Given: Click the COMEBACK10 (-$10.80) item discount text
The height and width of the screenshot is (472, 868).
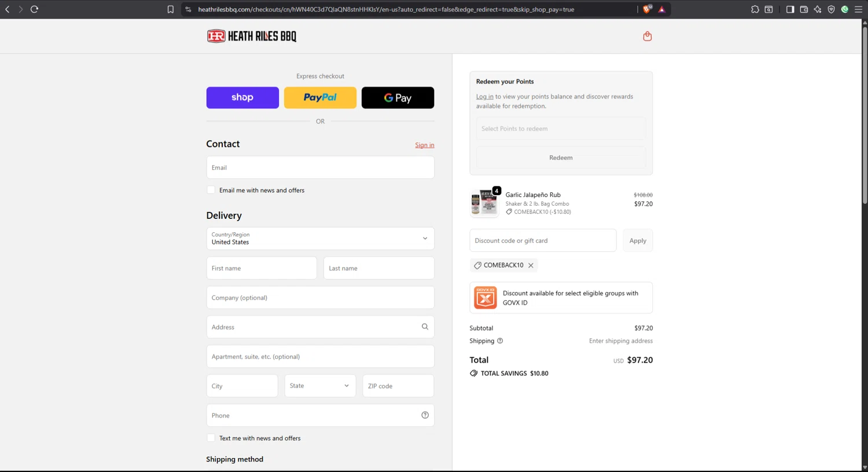Looking at the screenshot, I should tap(542, 212).
